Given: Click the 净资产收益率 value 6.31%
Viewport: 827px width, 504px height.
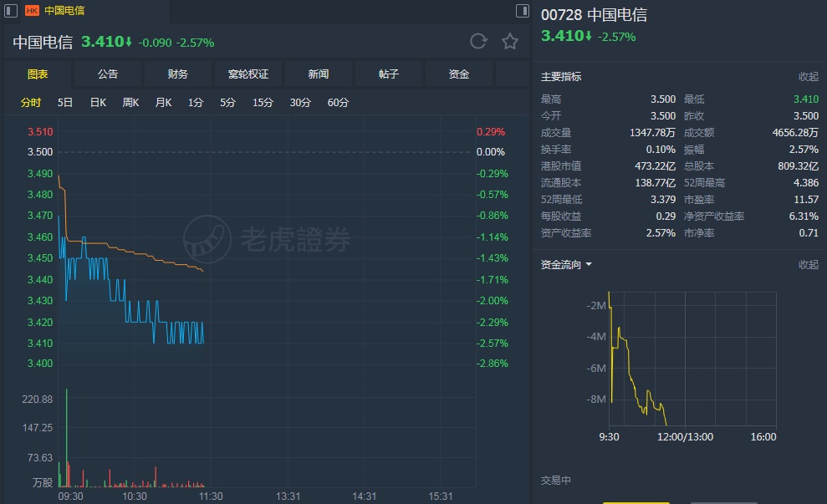Looking at the screenshot, I should 804,216.
